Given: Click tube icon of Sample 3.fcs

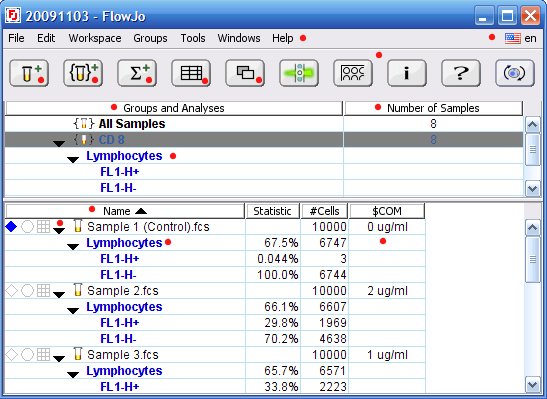Looking at the screenshot, I should click(x=78, y=354).
